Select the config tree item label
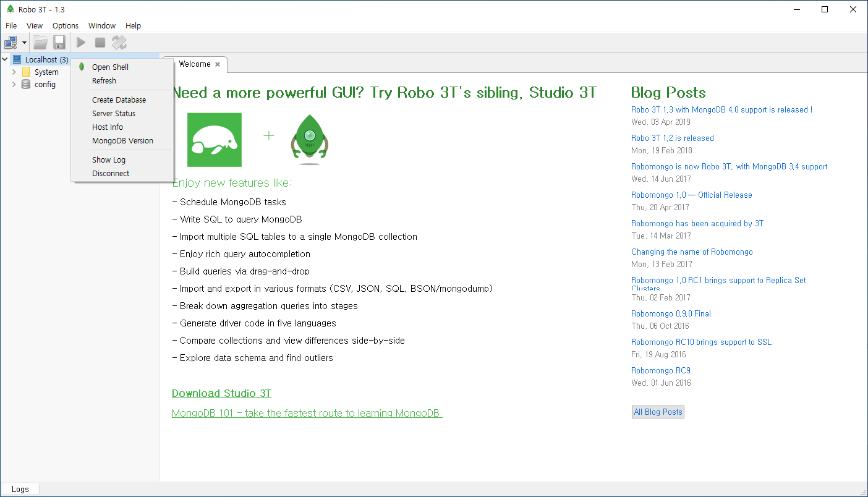The height and width of the screenshot is (497, 868). (x=45, y=84)
